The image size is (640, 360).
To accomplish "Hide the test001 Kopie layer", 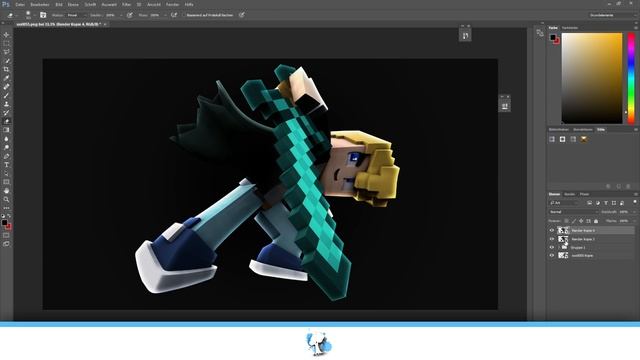I will tap(552, 256).
